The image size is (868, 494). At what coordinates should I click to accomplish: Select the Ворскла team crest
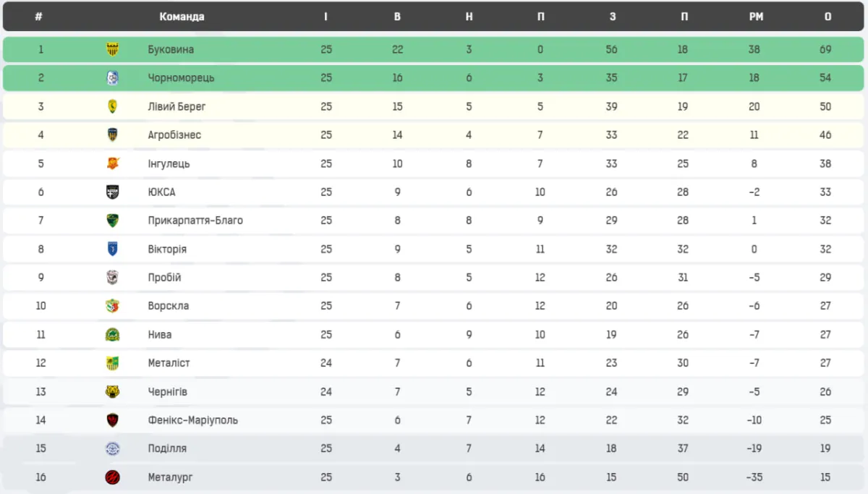point(113,306)
